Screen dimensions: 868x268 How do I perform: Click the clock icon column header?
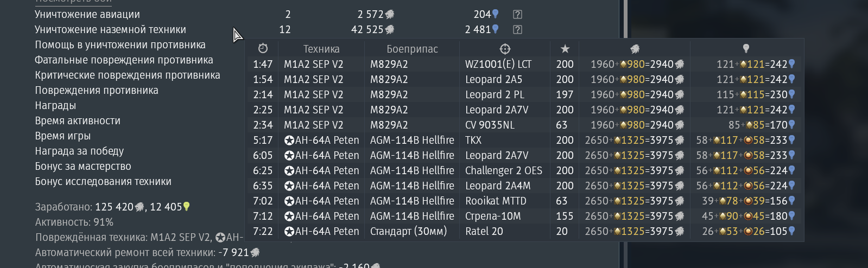pos(263,49)
